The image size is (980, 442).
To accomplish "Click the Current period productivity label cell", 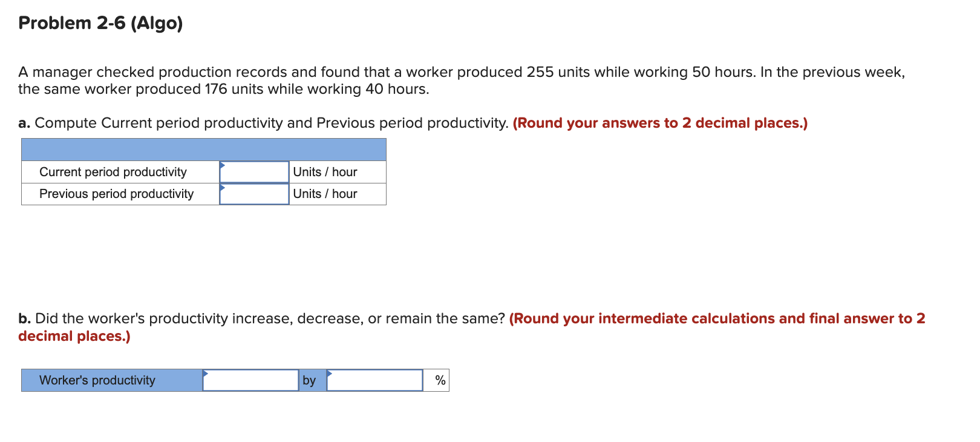I will (113, 171).
